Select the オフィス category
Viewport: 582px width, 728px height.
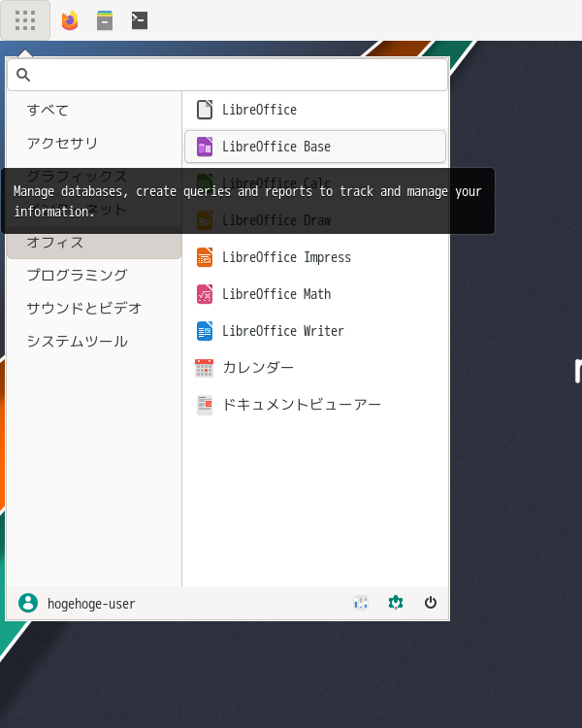click(94, 243)
